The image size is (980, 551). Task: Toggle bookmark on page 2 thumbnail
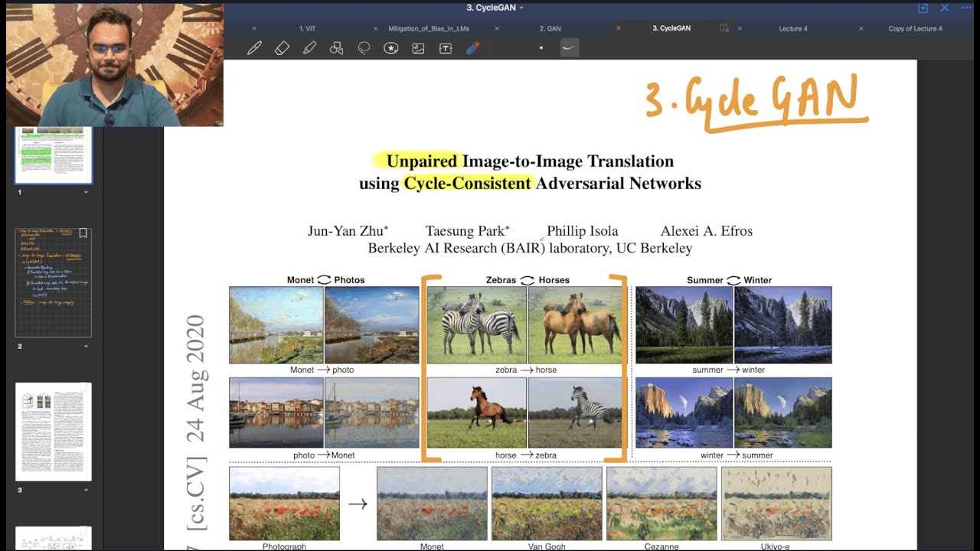click(x=83, y=233)
